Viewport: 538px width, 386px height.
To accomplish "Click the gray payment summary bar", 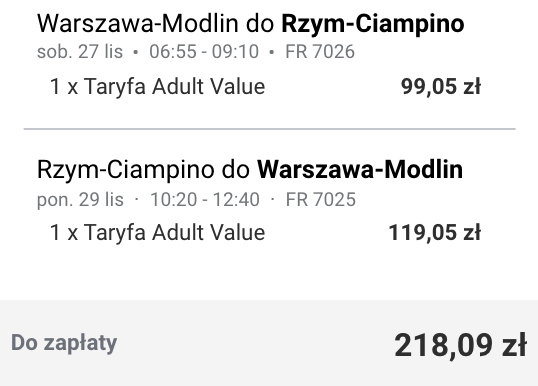I will [269, 343].
